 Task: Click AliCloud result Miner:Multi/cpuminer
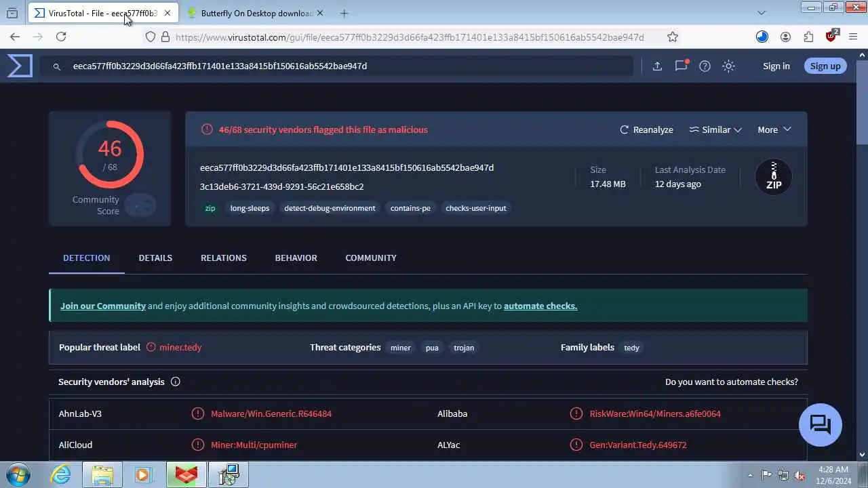[254, 445]
